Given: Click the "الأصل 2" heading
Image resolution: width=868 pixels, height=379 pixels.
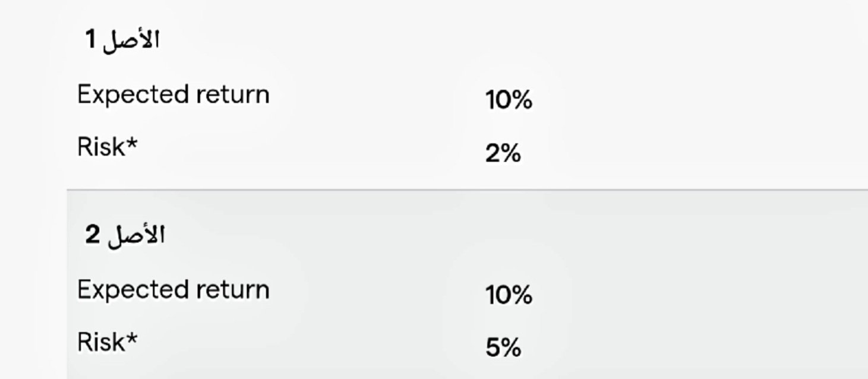Looking at the screenshot, I should [125, 235].
